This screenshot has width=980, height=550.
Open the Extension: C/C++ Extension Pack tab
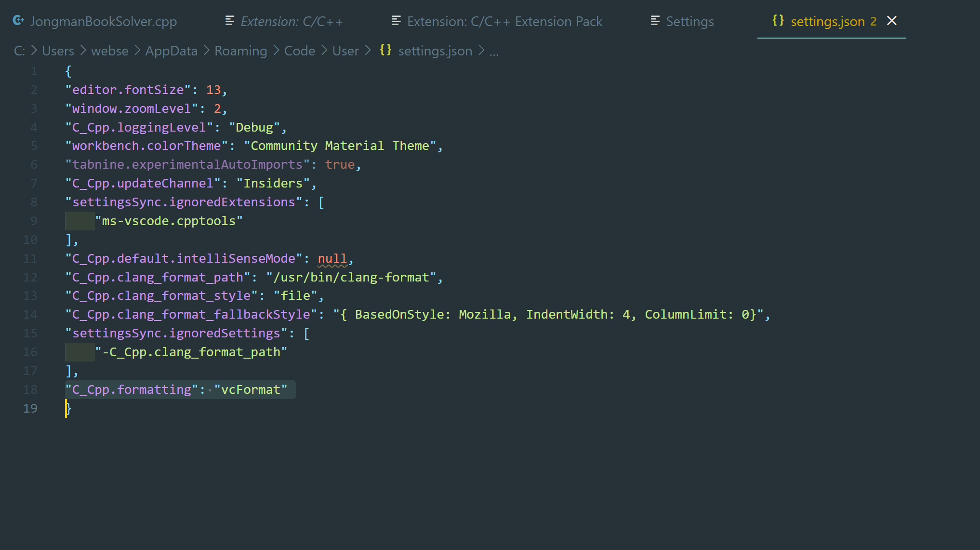click(504, 22)
